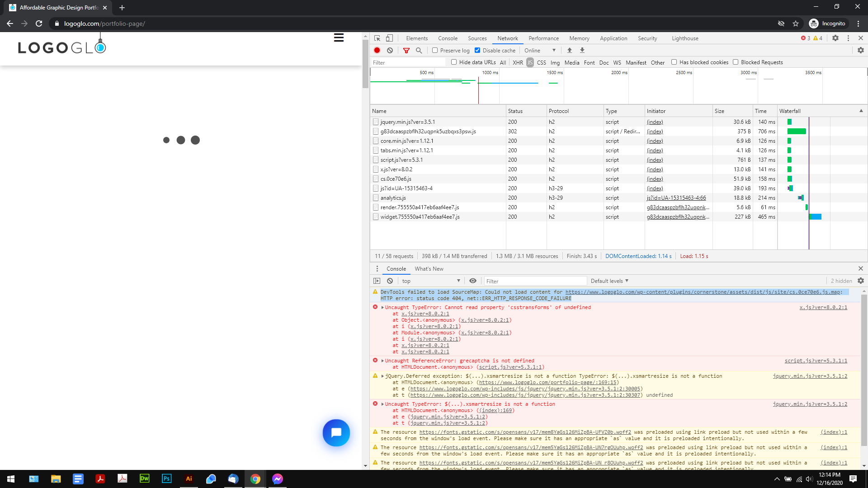Click the red record network log button

point(377,50)
